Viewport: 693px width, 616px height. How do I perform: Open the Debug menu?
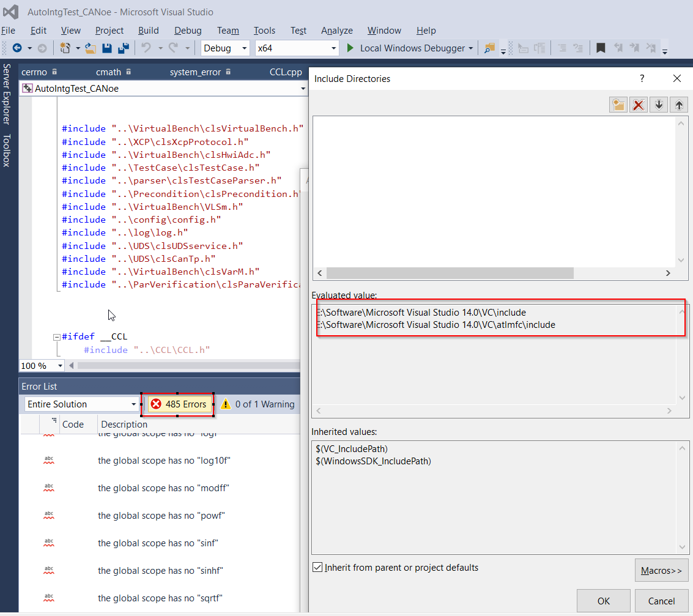(188, 31)
